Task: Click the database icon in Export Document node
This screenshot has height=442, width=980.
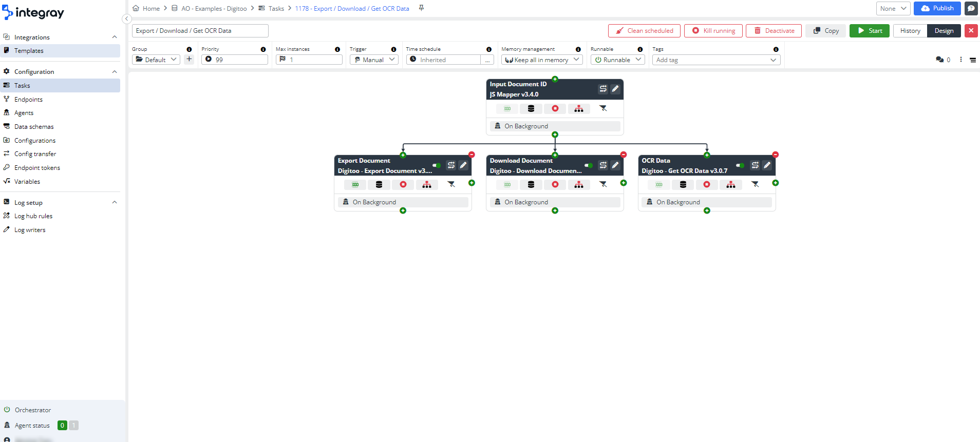Action: click(379, 185)
